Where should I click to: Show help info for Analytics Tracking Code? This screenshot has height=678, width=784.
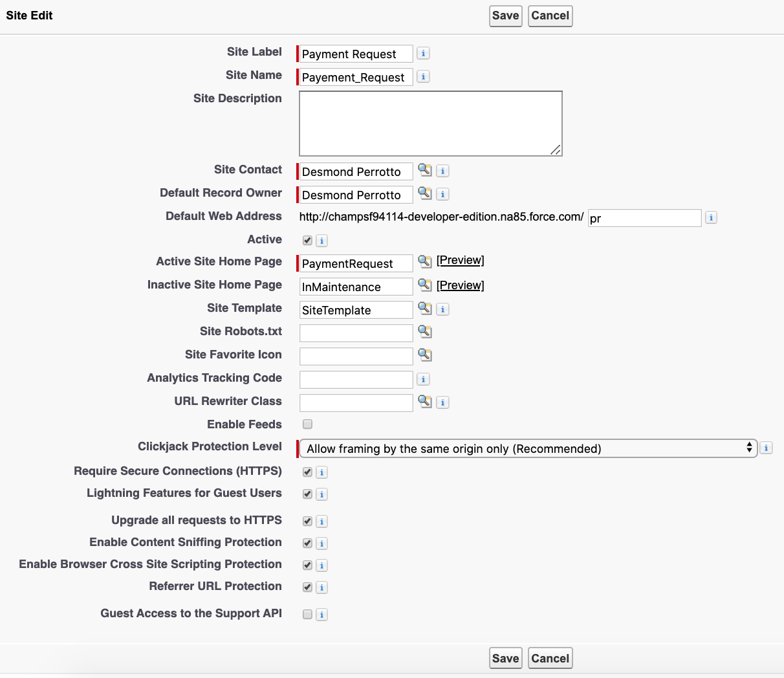tap(423, 379)
